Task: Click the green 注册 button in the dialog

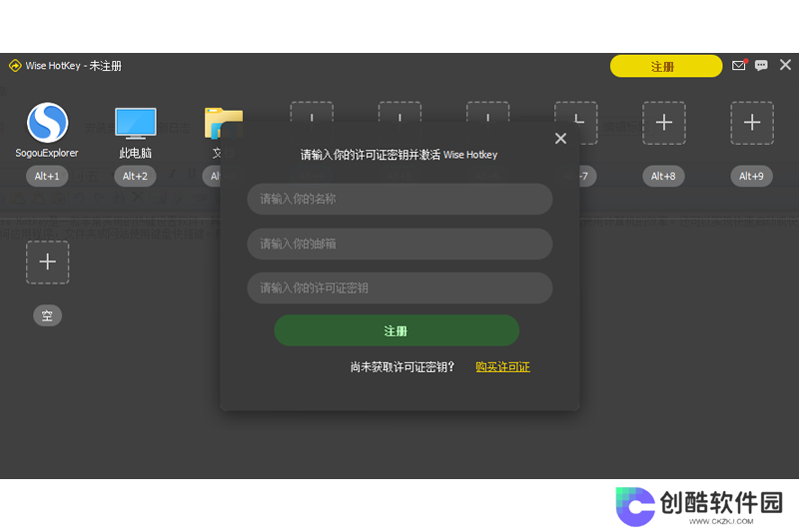Action: 397,331
